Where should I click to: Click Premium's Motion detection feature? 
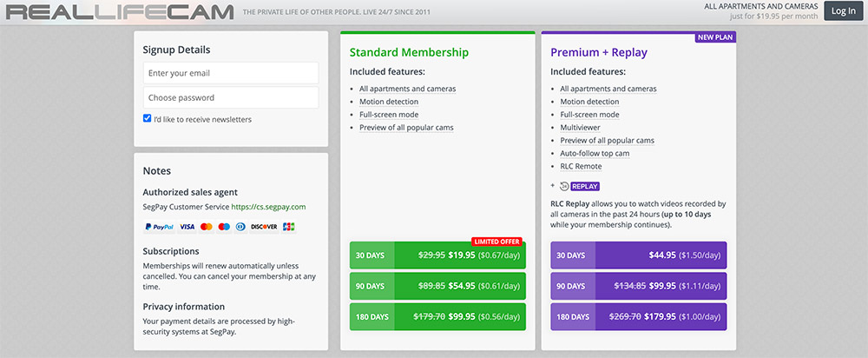point(589,102)
